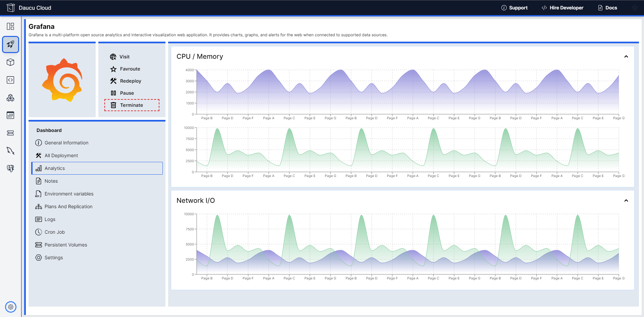Click the Favroute action label
The image size is (644, 317).
130,69
